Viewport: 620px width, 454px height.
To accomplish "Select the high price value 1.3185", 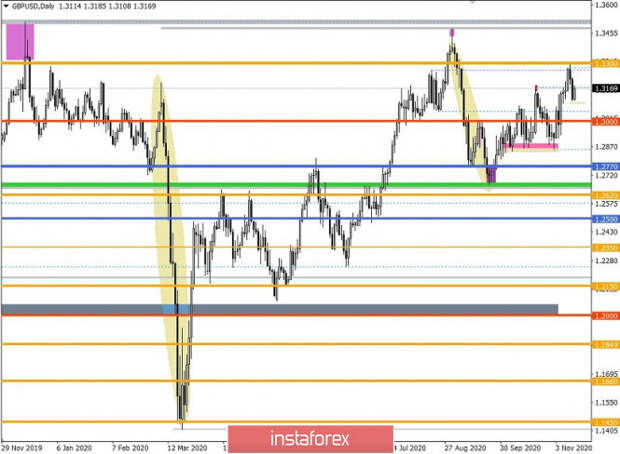I will coord(95,6).
